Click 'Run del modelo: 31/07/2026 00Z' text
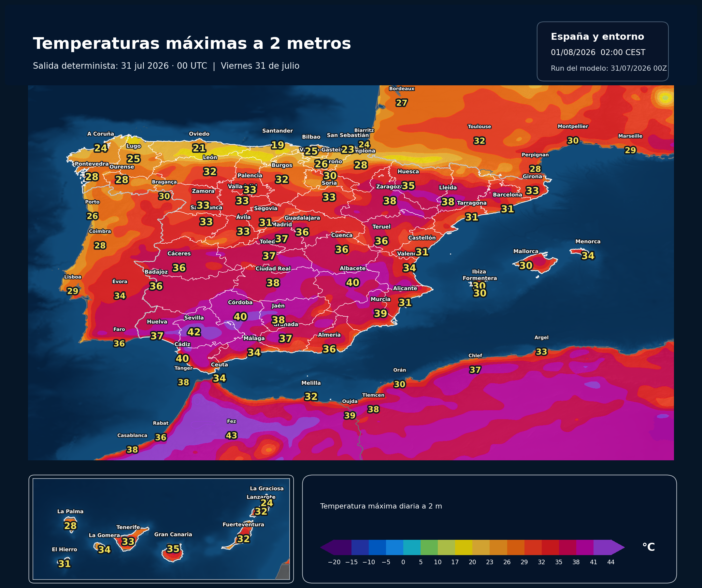702x588 pixels. click(609, 68)
